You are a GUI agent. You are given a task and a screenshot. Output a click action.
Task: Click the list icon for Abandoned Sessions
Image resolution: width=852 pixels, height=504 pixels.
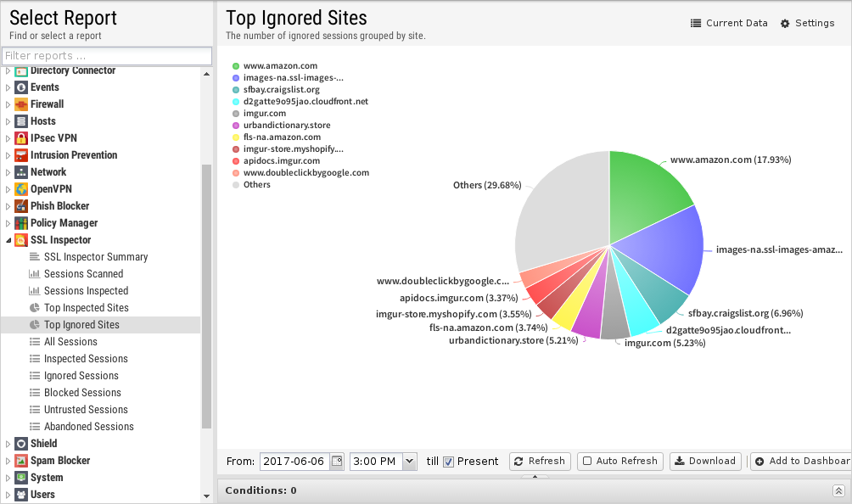coord(35,426)
